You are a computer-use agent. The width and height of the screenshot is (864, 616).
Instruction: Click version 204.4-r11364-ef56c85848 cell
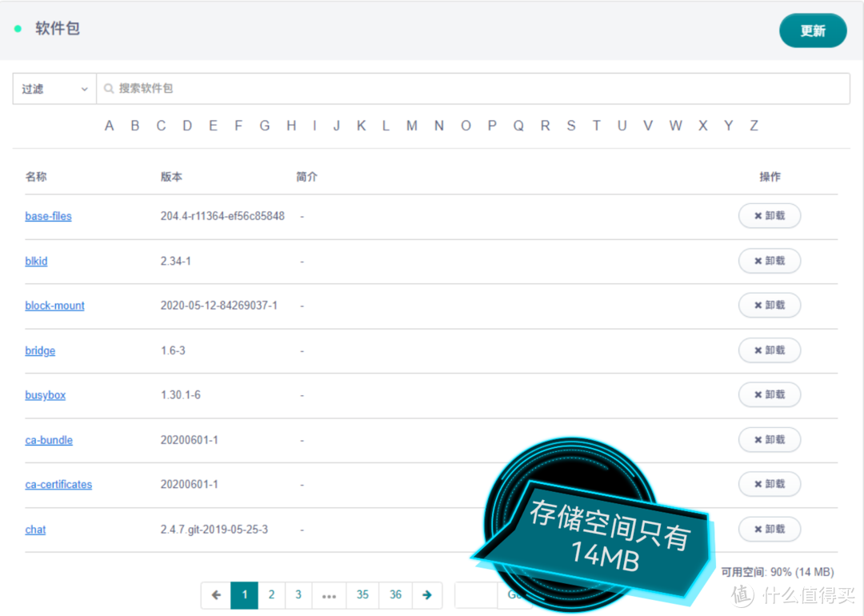[222, 216]
